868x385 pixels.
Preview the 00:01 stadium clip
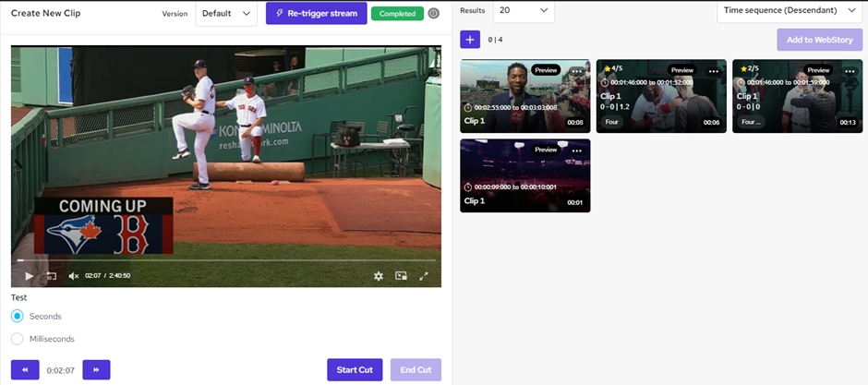[x=546, y=150]
